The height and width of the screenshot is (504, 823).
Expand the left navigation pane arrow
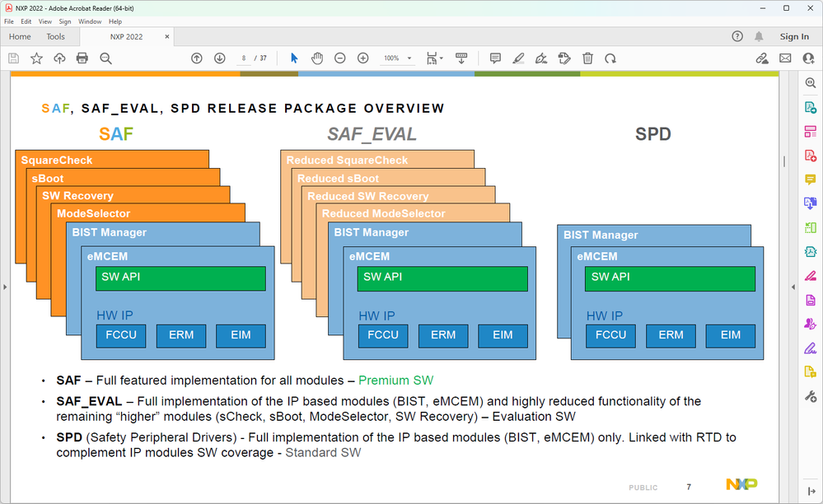coord(5,287)
